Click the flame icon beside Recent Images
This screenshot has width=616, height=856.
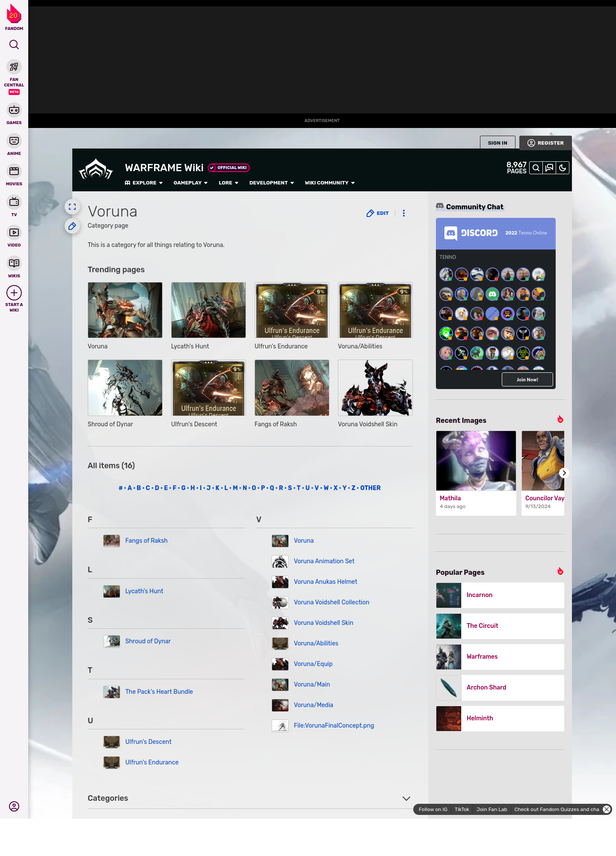click(560, 419)
